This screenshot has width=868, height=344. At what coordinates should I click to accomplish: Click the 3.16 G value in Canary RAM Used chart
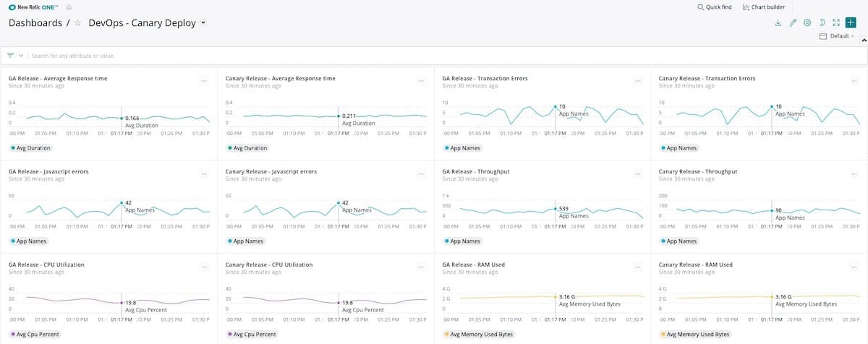[784, 296]
